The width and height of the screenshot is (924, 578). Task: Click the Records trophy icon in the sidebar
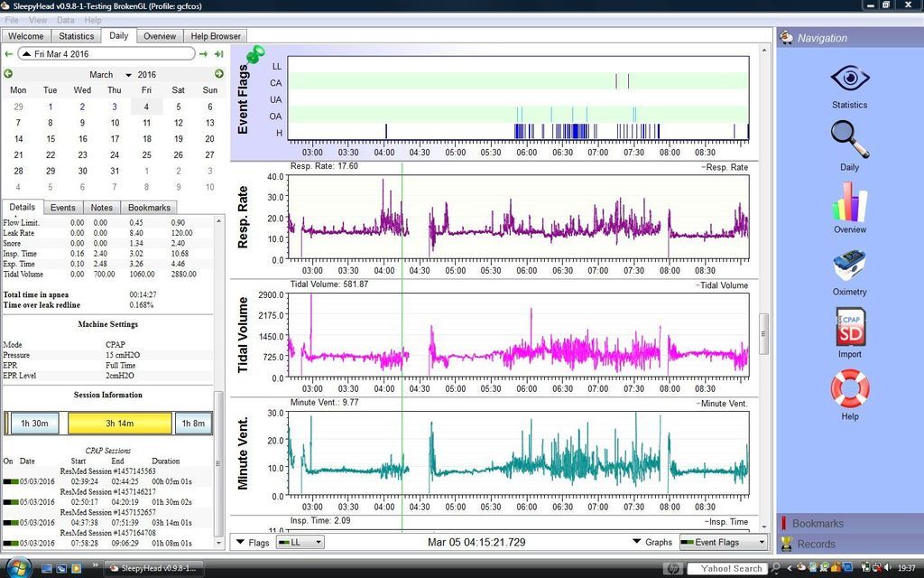(786, 544)
